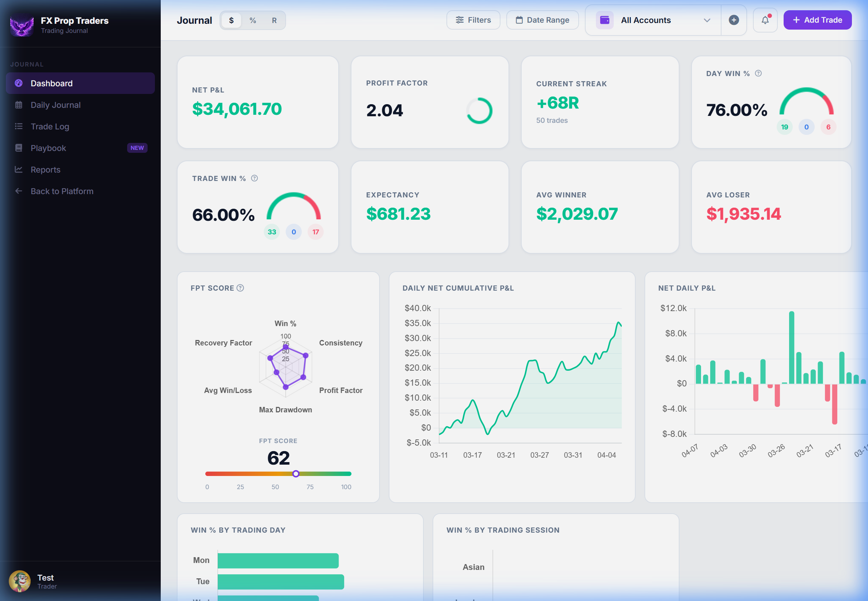Go to Trade Log in the sidebar
The image size is (868, 601).
(x=80, y=126)
